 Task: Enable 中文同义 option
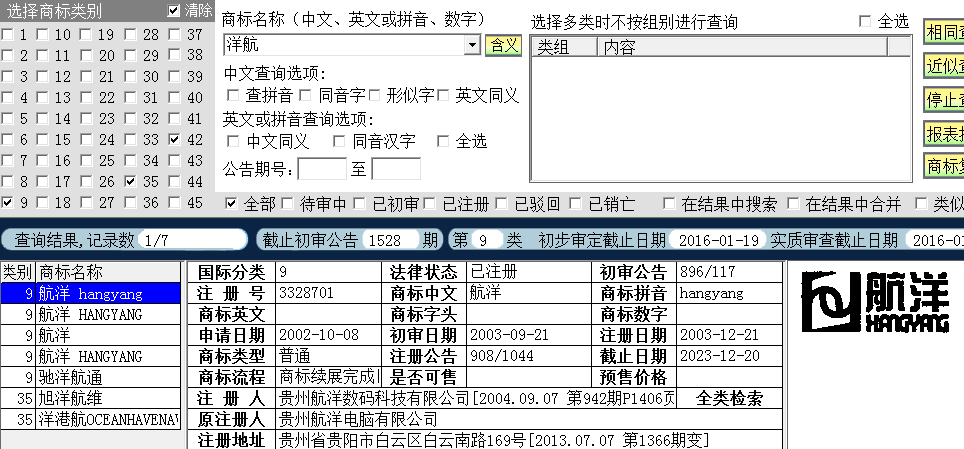point(233,141)
